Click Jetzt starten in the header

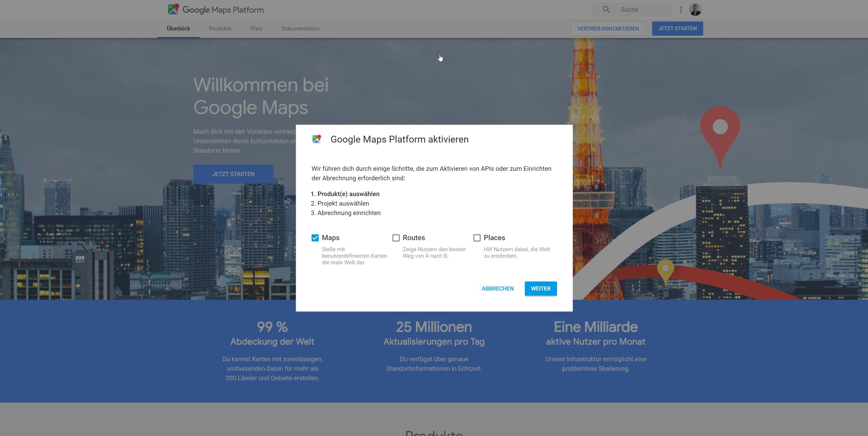[677, 28]
